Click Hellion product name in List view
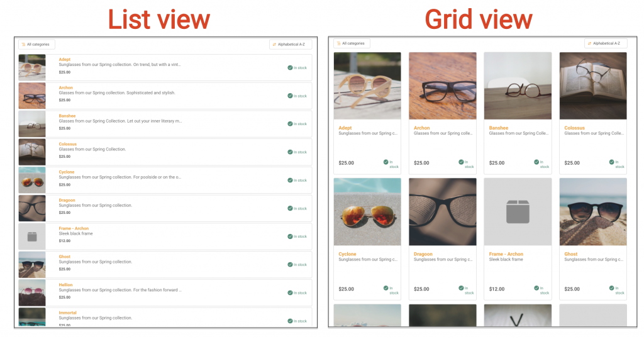 65,285
